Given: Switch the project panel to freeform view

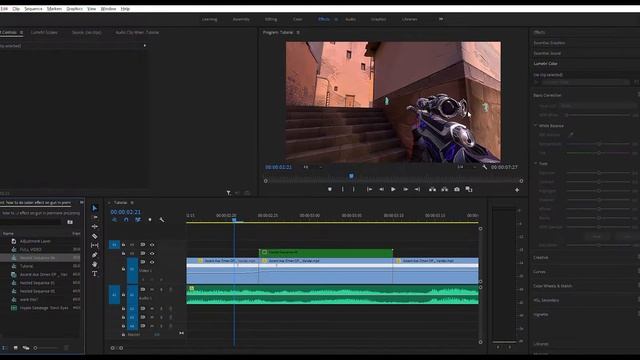Looking at the screenshot, I should (x=26, y=348).
